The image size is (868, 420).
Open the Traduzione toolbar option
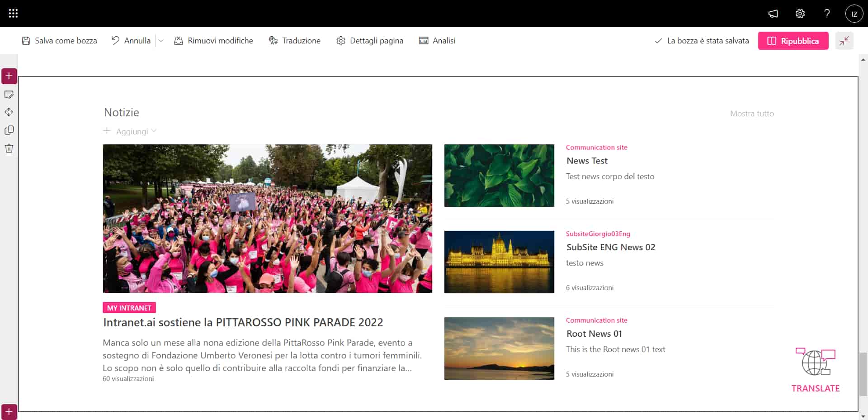(295, 41)
